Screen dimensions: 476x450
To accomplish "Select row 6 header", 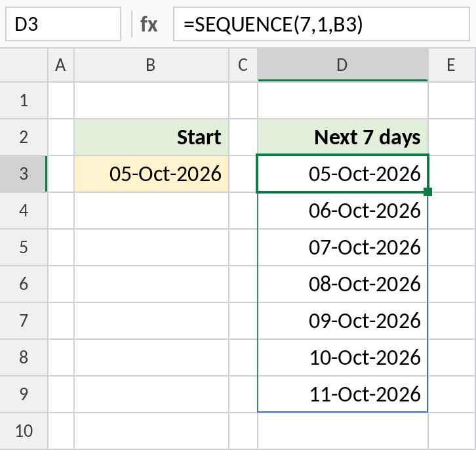I will pos(24,284).
